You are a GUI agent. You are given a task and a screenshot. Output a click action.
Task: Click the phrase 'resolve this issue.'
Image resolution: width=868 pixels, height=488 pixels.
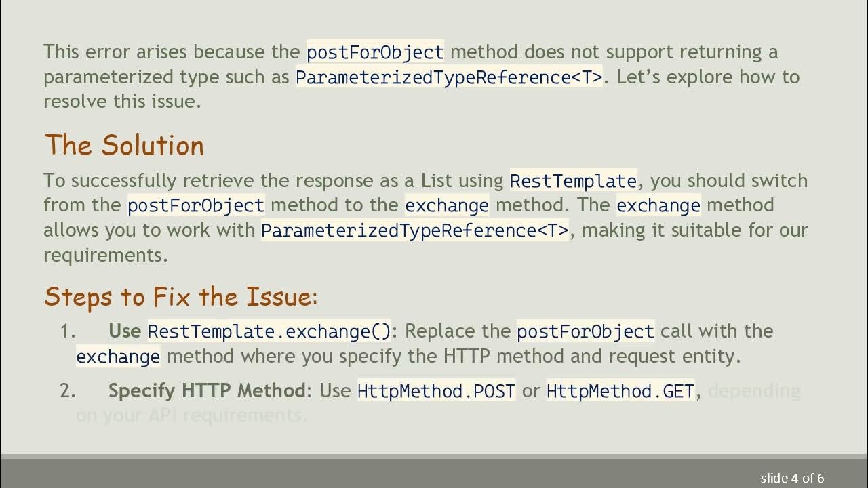click(122, 102)
